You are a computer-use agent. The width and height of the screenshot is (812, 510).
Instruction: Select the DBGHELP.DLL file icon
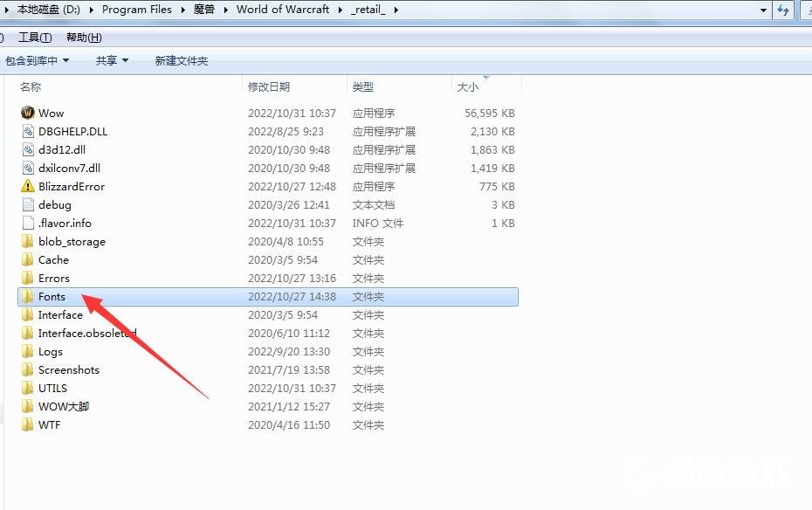pos(28,132)
